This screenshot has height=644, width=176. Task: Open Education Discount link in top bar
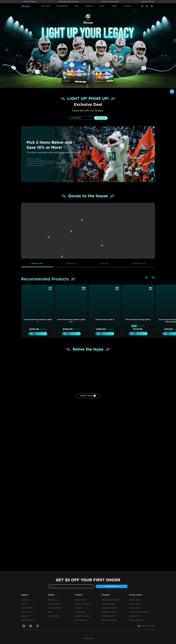point(148,1)
